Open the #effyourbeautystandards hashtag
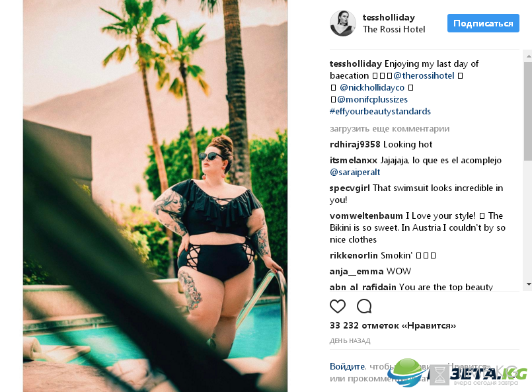Image resolution: width=532 pixels, height=392 pixels. coord(380,111)
